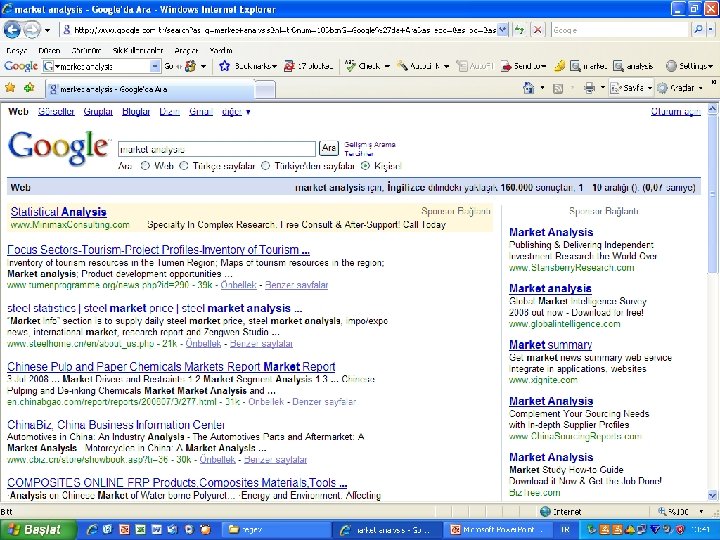This screenshot has height=540, width=720.
Task: Open the Araçlar menu in the menu bar
Action: pyautogui.click(x=186, y=51)
